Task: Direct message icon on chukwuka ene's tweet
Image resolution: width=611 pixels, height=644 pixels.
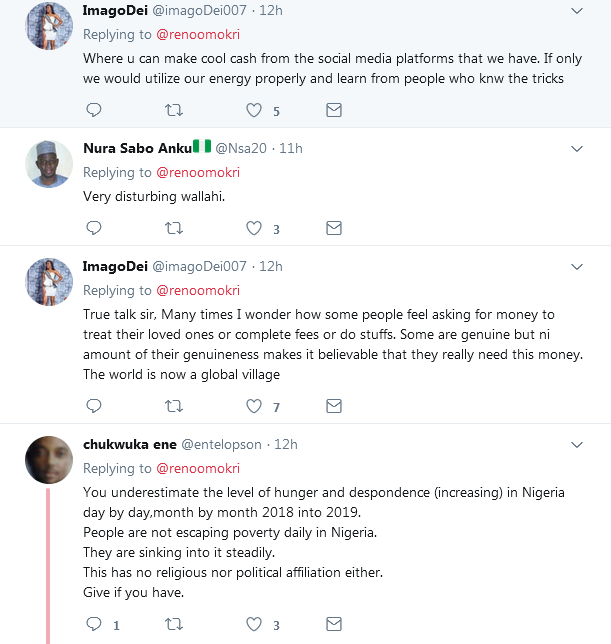Action: (334, 624)
